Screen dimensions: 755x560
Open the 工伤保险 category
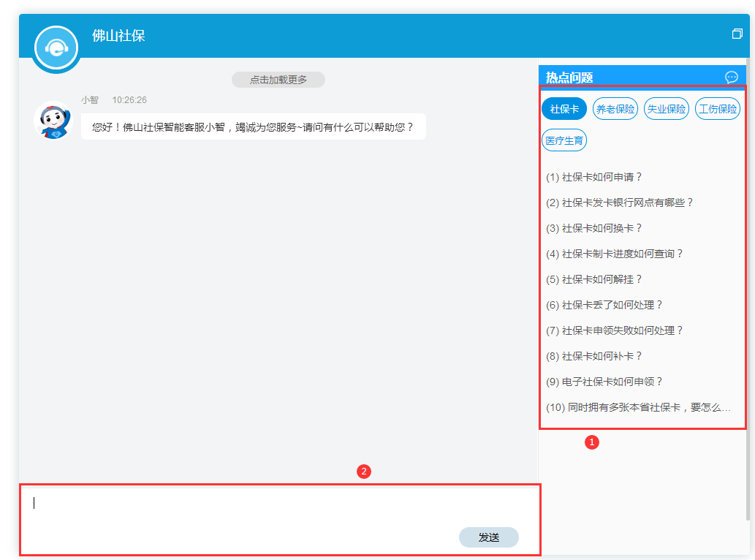click(x=717, y=109)
